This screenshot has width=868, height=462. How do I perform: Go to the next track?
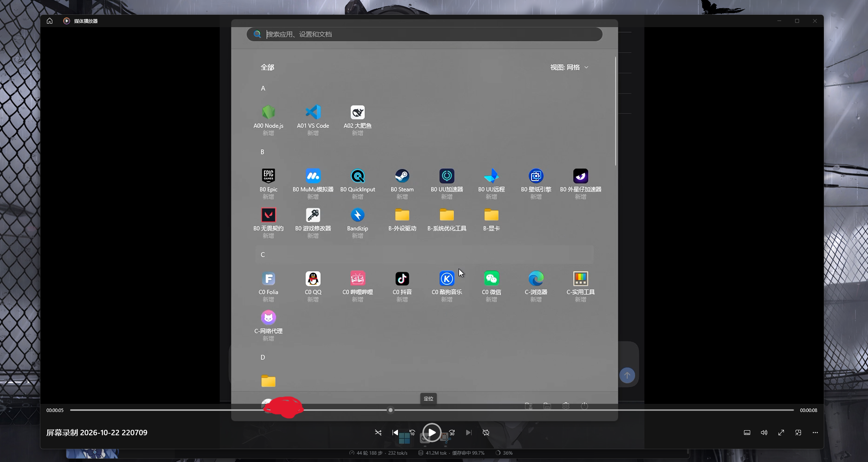[469, 433]
